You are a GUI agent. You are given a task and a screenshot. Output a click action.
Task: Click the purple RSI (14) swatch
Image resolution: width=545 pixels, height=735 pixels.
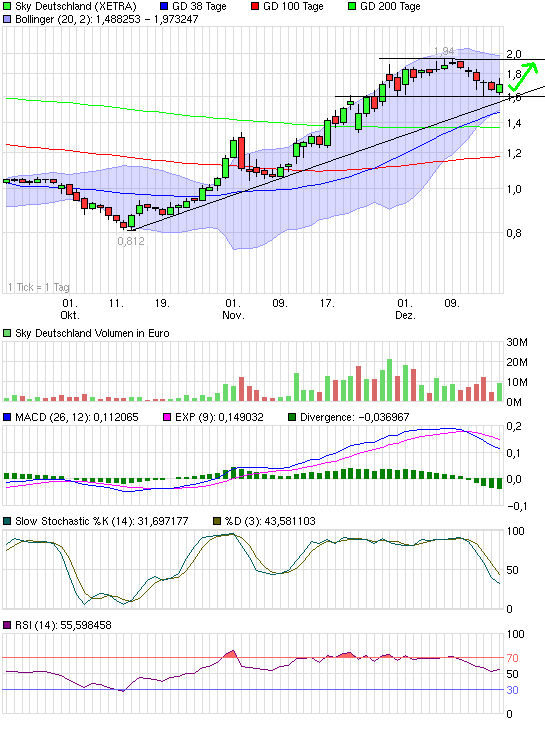tap(7, 625)
